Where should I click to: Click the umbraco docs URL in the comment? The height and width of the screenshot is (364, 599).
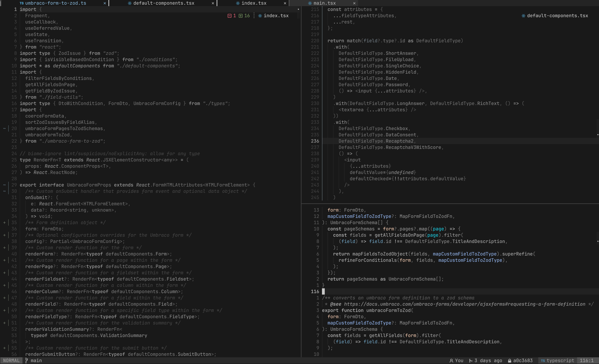465,304
